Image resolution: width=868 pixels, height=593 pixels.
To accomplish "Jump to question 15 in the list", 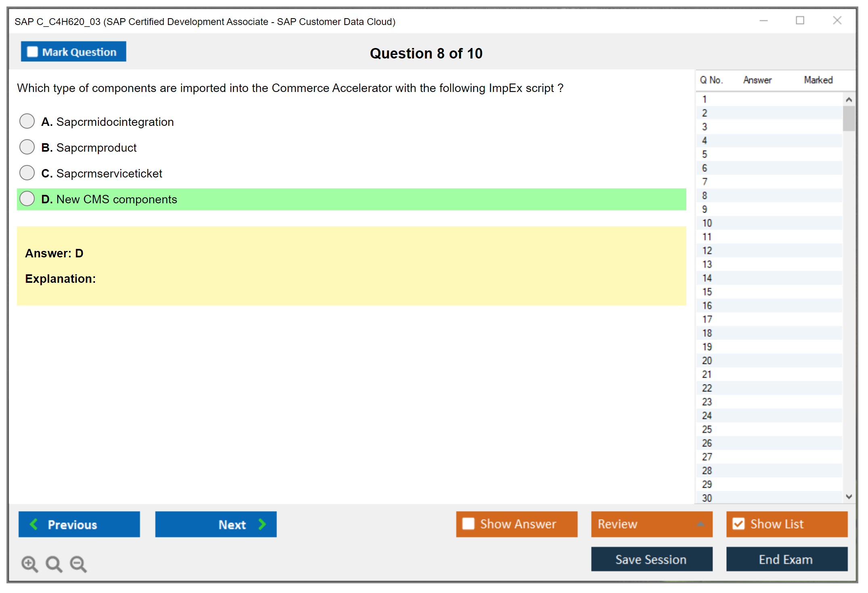I will pyautogui.click(x=707, y=292).
